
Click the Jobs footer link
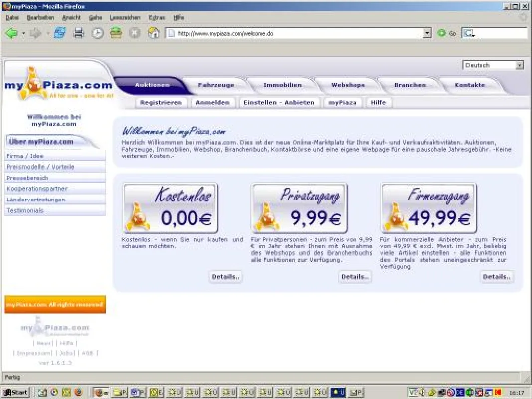[67, 353]
